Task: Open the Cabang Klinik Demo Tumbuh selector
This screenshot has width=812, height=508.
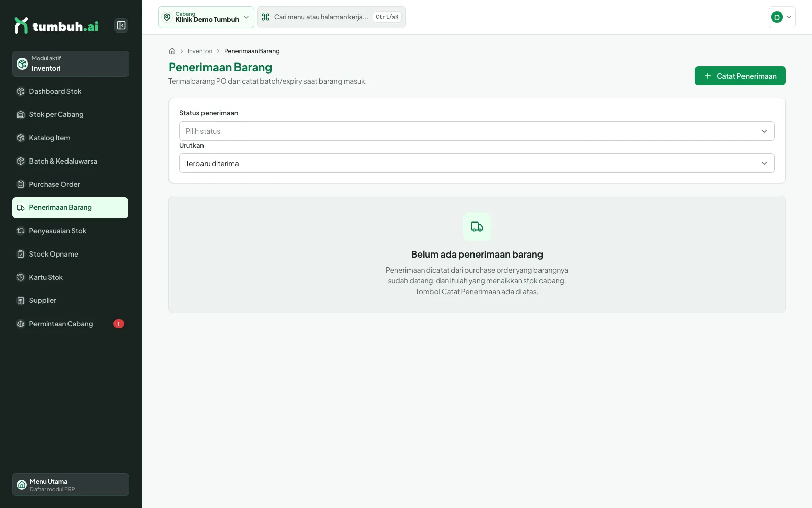Action: [x=206, y=17]
